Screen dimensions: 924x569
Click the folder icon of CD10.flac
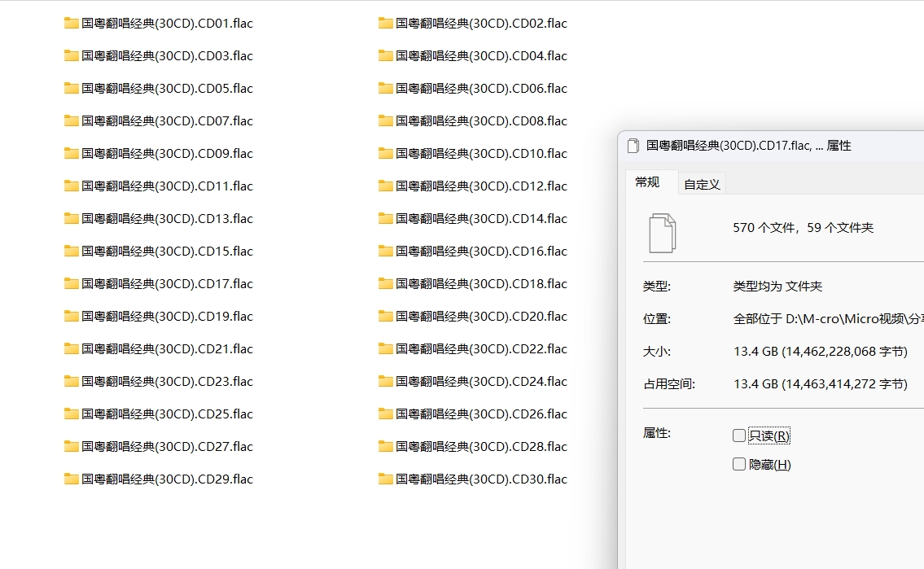385,154
